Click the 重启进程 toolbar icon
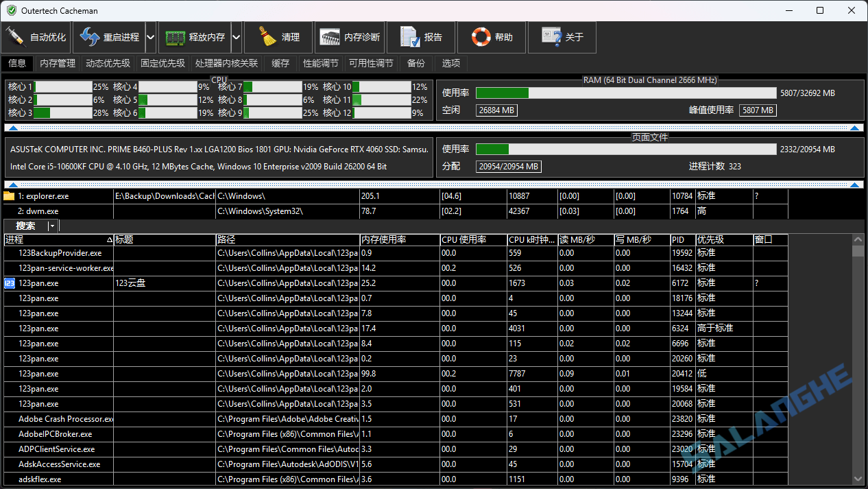The height and width of the screenshot is (489, 868). (90, 37)
